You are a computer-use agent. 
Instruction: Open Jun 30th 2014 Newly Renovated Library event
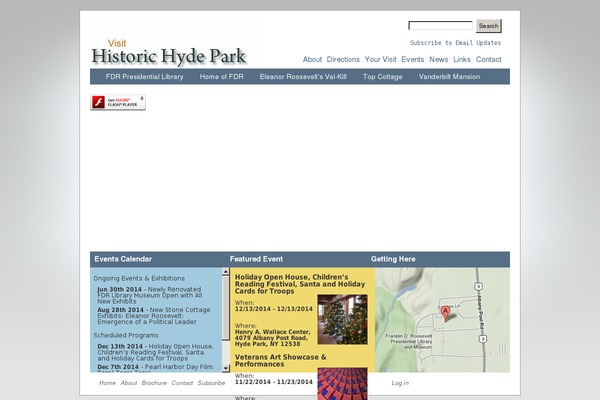(150, 295)
